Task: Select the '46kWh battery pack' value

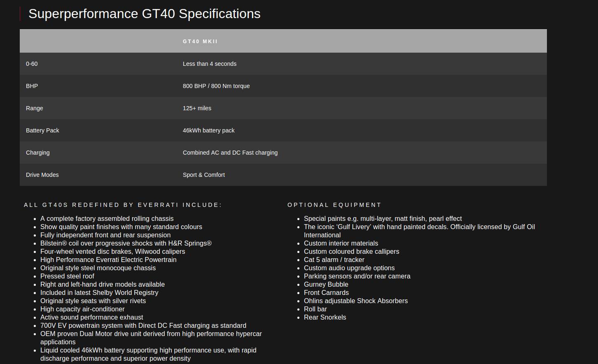Action: pos(209,130)
